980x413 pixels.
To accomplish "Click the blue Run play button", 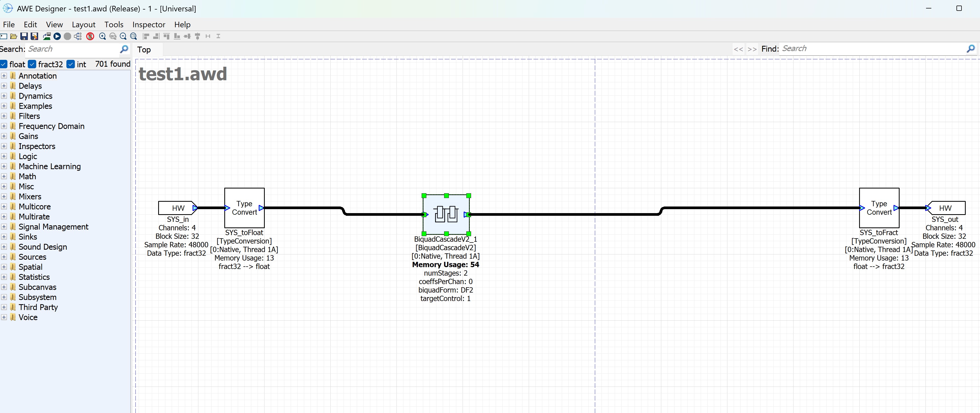I will pyautogui.click(x=57, y=36).
